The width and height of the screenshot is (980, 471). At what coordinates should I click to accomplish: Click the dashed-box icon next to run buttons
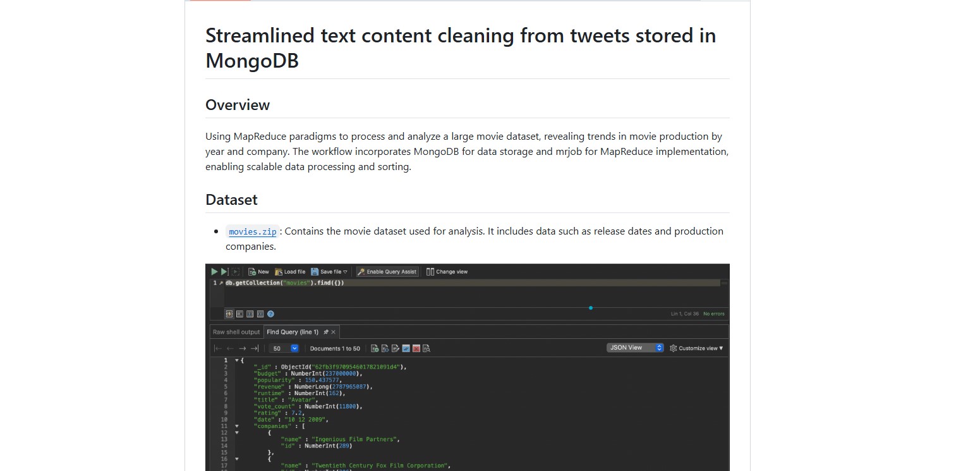235,272
